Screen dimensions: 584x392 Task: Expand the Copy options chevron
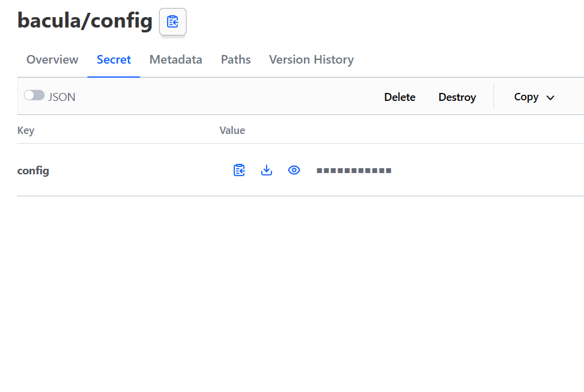[x=550, y=97]
